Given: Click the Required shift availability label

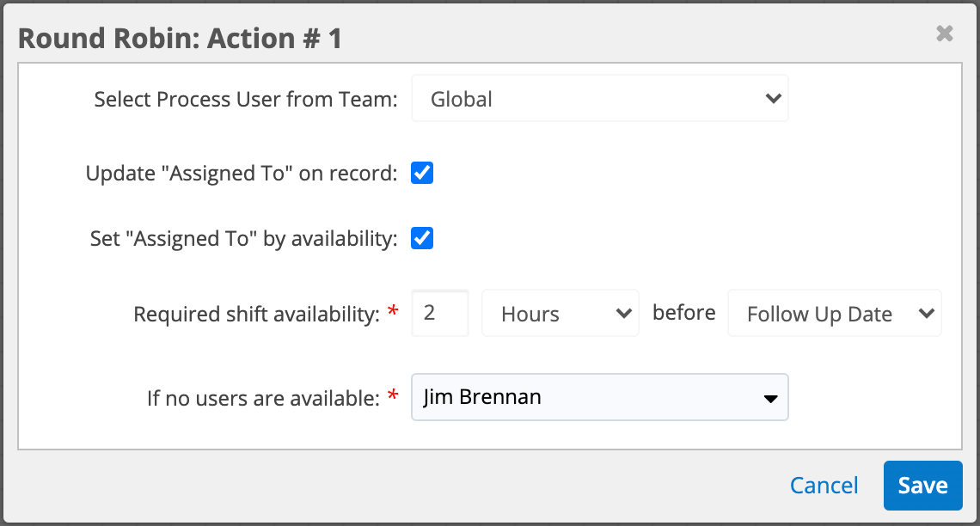Looking at the screenshot, I should [255, 315].
